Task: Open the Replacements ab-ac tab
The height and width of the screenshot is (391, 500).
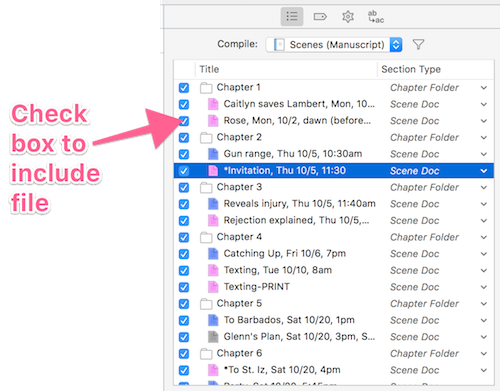Action: click(x=376, y=17)
